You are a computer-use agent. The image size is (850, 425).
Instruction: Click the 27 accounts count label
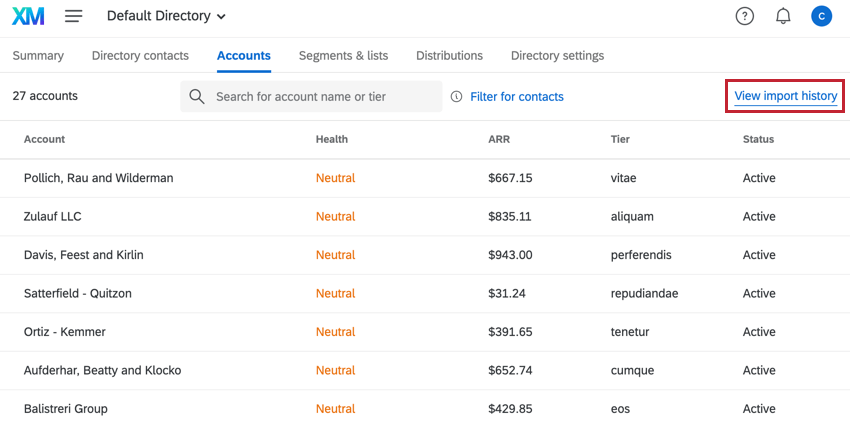pyautogui.click(x=45, y=96)
